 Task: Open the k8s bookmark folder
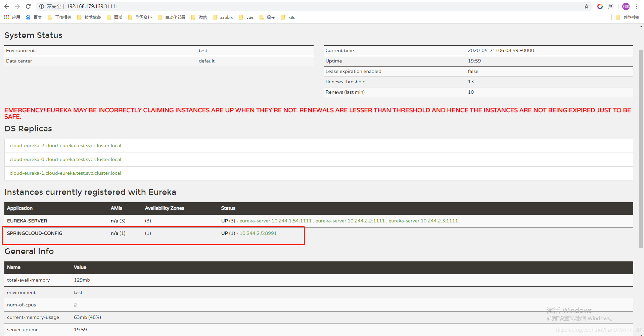click(x=288, y=17)
